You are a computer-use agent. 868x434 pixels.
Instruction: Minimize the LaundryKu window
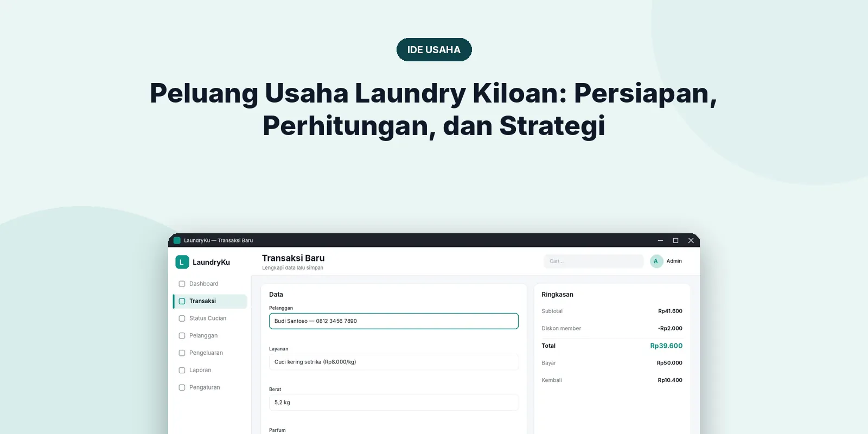coord(660,240)
